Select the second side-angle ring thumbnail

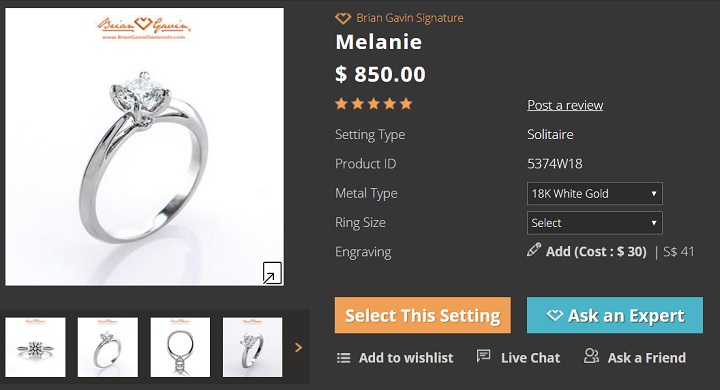click(108, 347)
